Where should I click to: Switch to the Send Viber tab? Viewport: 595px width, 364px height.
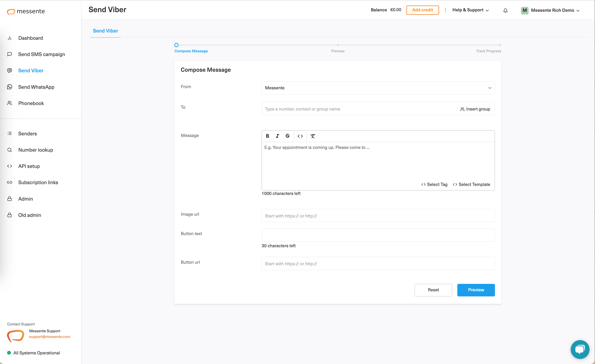[x=105, y=31]
